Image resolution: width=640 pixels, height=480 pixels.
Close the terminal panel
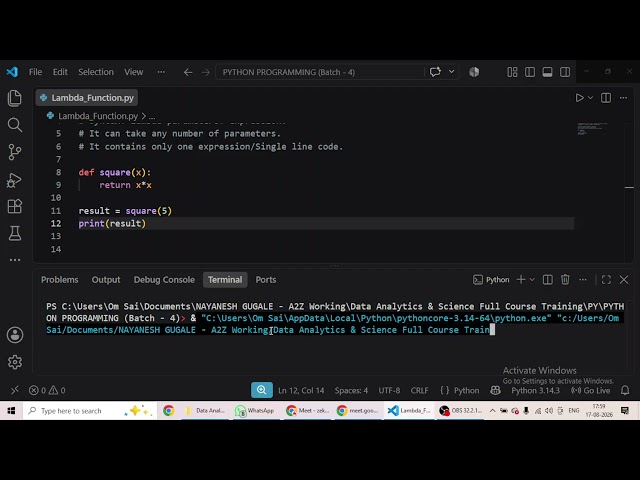click(624, 280)
